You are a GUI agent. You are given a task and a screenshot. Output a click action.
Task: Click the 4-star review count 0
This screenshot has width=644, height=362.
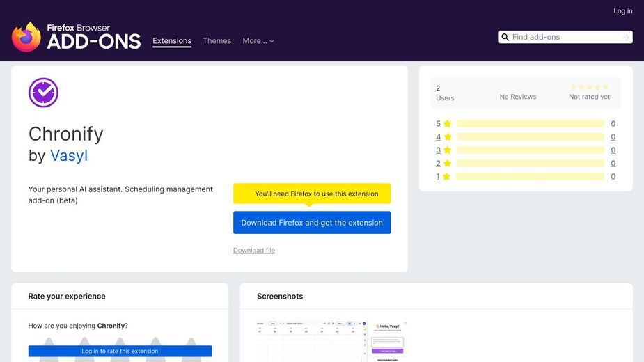pyautogui.click(x=613, y=137)
